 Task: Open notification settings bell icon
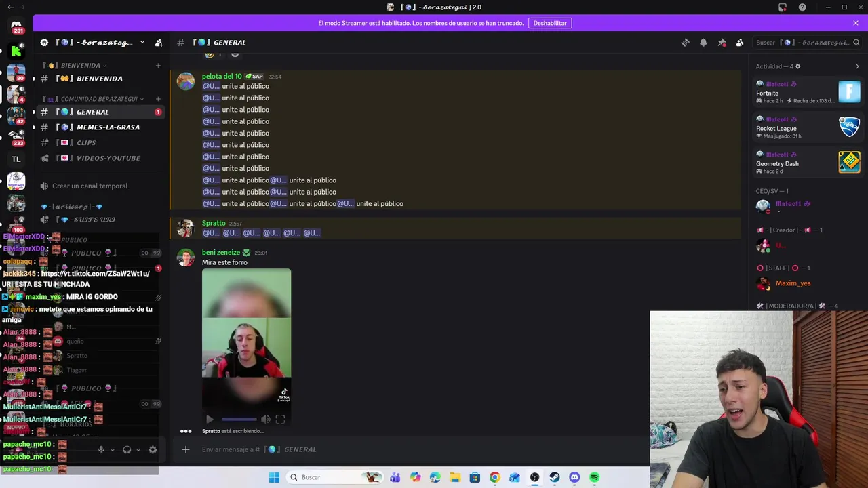click(x=703, y=42)
